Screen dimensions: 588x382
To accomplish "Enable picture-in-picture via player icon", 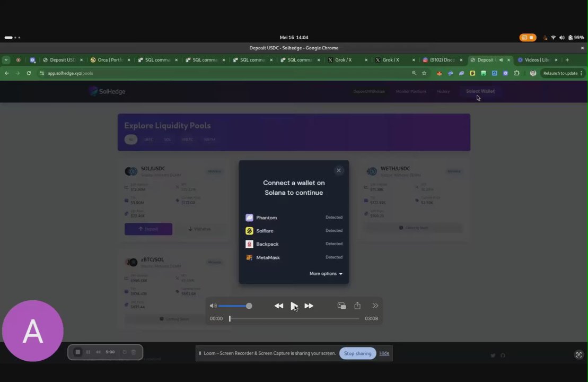I will click(x=341, y=306).
